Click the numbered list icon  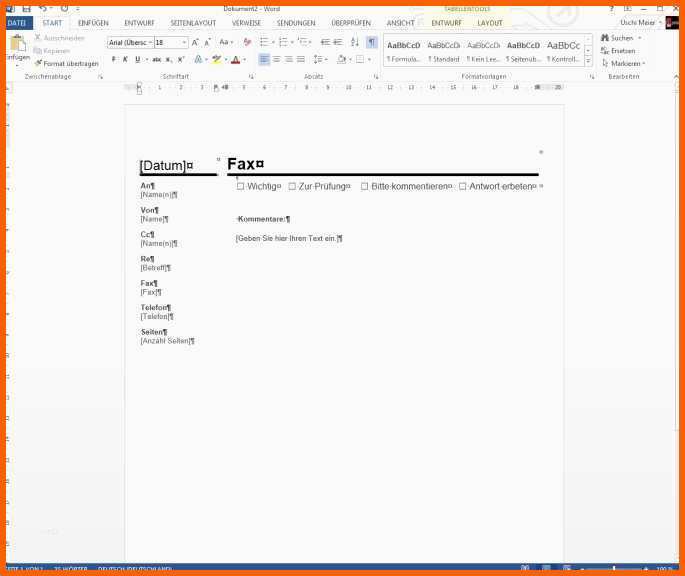(283, 42)
